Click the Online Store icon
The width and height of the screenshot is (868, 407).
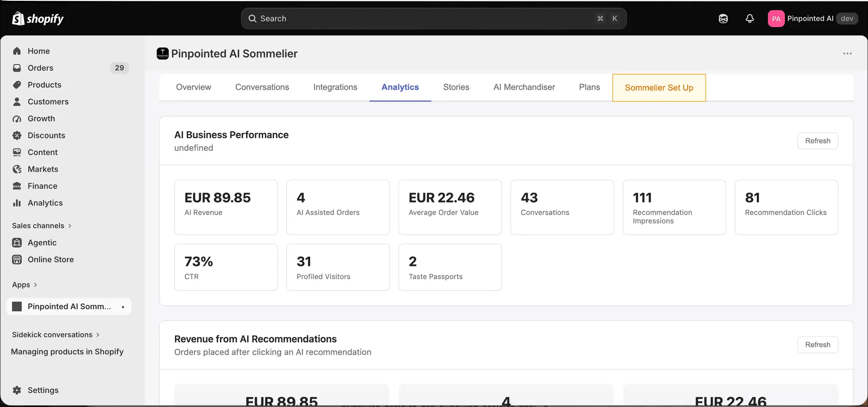(17, 260)
